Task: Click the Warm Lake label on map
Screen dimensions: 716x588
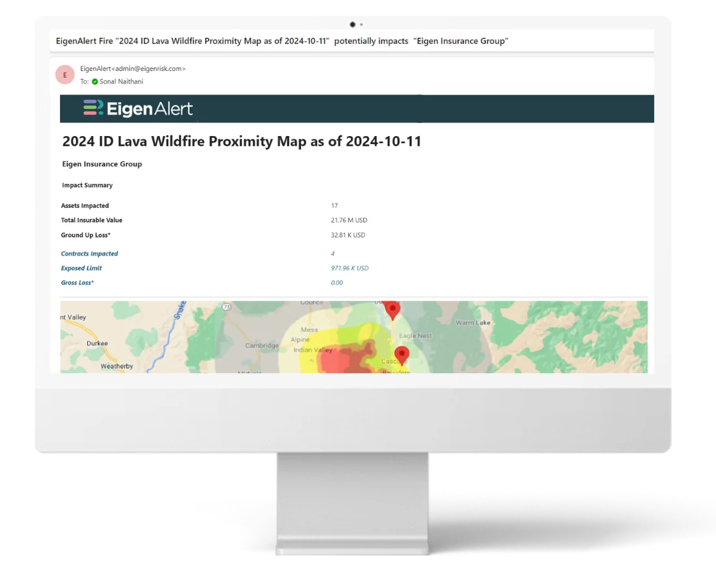Action: tap(473, 322)
